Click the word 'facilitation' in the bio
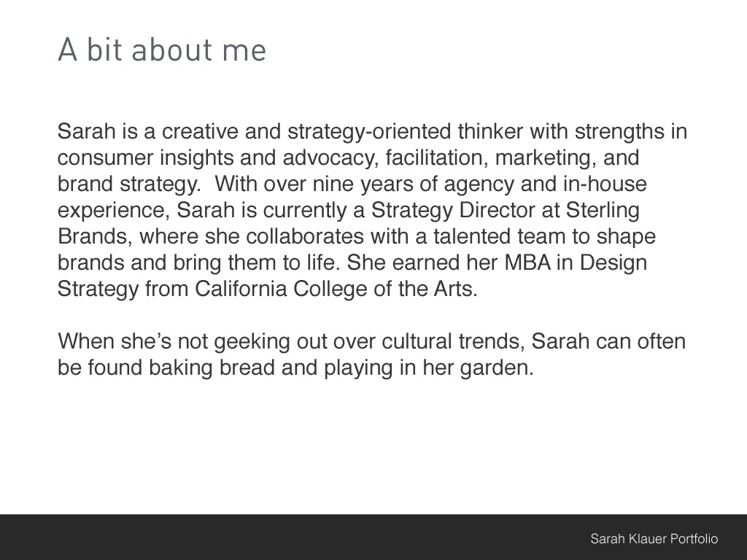The height and width of the screenshot is (560, 747). (x=437, y=158)
